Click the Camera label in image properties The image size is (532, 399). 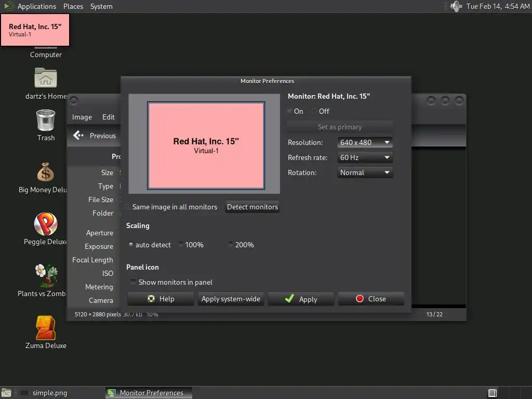[101, 300]
